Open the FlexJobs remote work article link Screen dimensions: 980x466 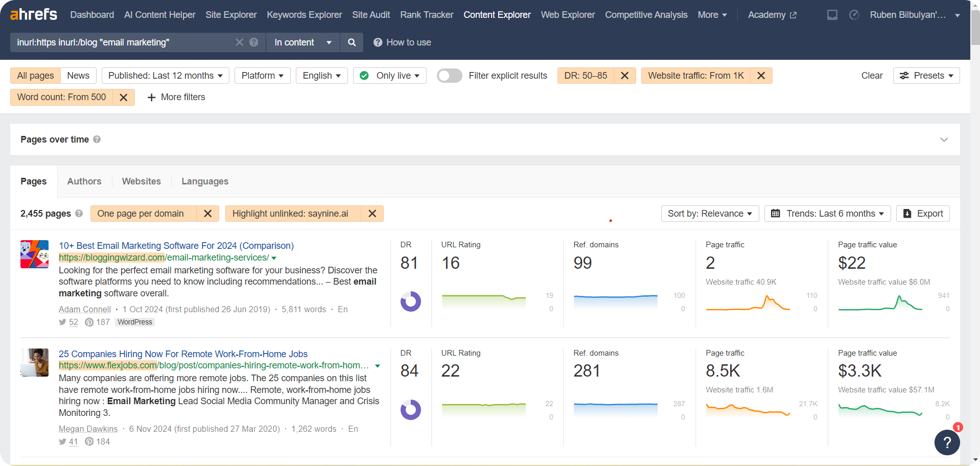click(x=183, y=354)
